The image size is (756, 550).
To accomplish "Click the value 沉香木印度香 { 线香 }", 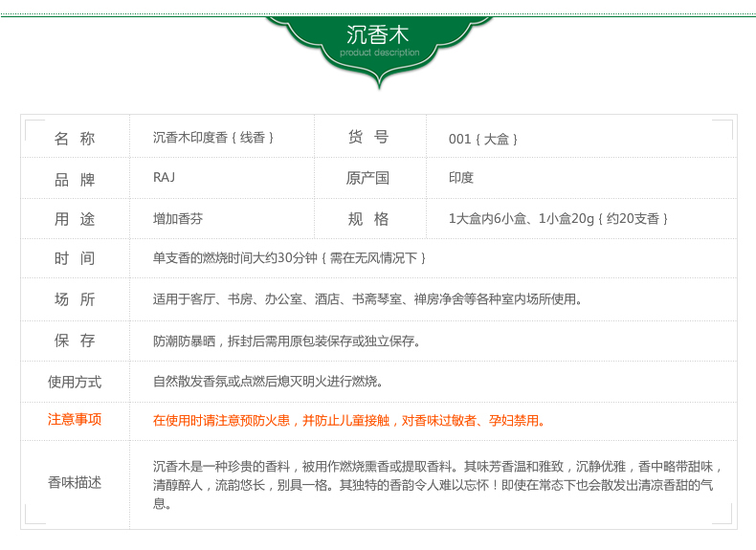I will point(213,138).
